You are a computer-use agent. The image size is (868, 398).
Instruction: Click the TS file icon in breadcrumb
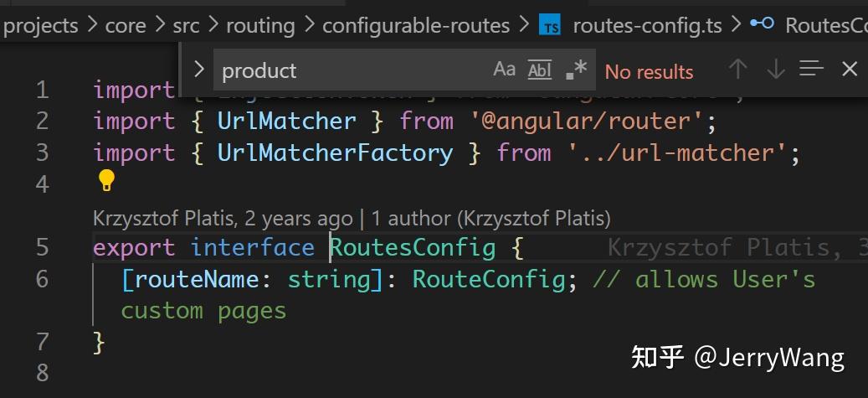tap(550, 25)
